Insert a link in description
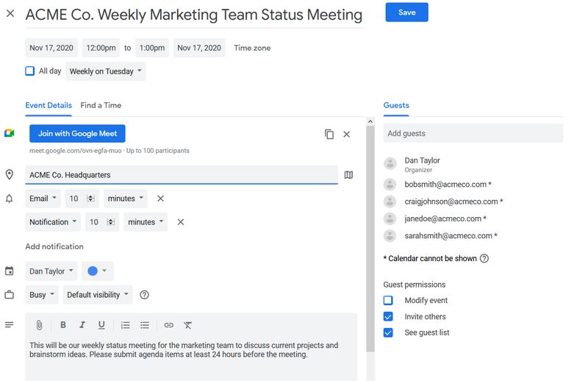This screenshot has width=588, height=381. [x=169, y=325]
